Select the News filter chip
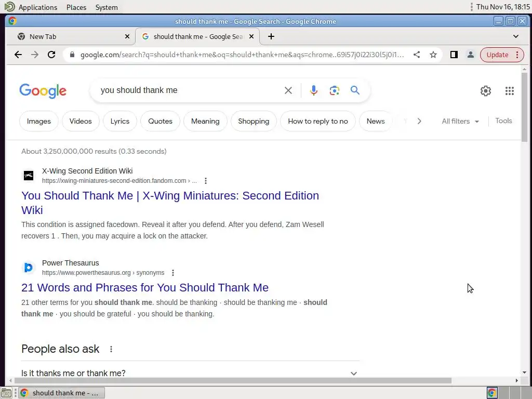This screenshot has width=532, height=399. pos(376,121)
